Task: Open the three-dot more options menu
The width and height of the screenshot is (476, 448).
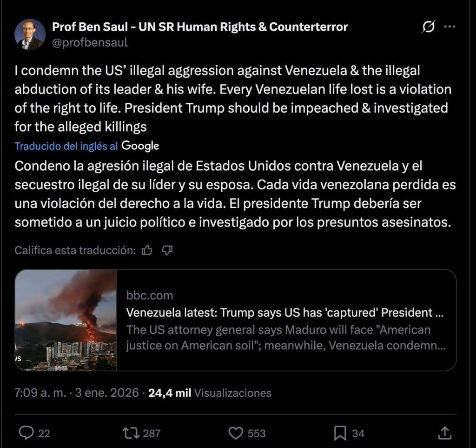Action: click(450, 27)
